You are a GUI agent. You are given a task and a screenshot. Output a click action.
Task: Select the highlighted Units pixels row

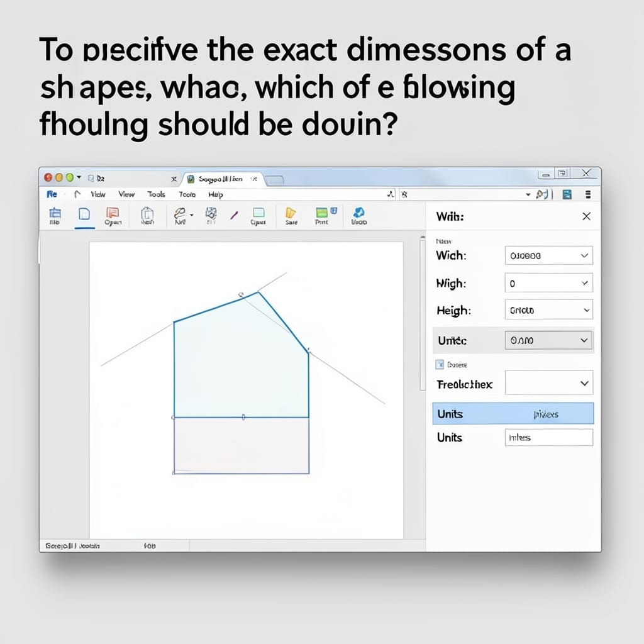(513, 414)
